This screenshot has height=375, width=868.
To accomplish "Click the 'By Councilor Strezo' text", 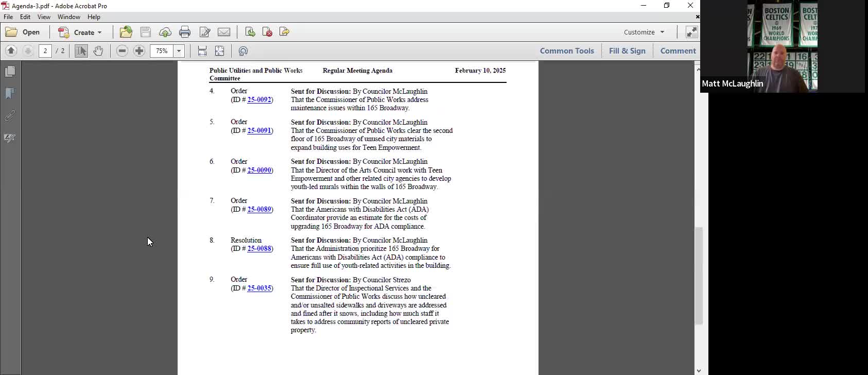I will coord(382,280).
